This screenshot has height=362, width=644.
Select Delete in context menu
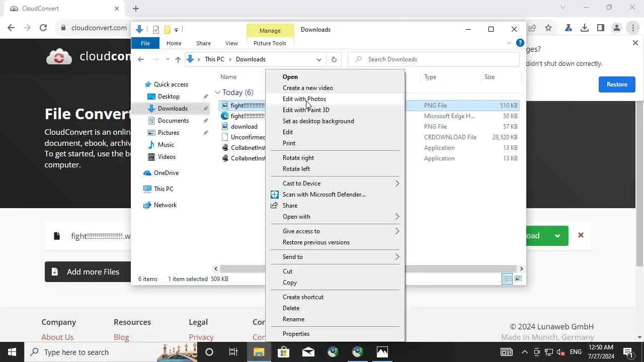coord(335,308)
